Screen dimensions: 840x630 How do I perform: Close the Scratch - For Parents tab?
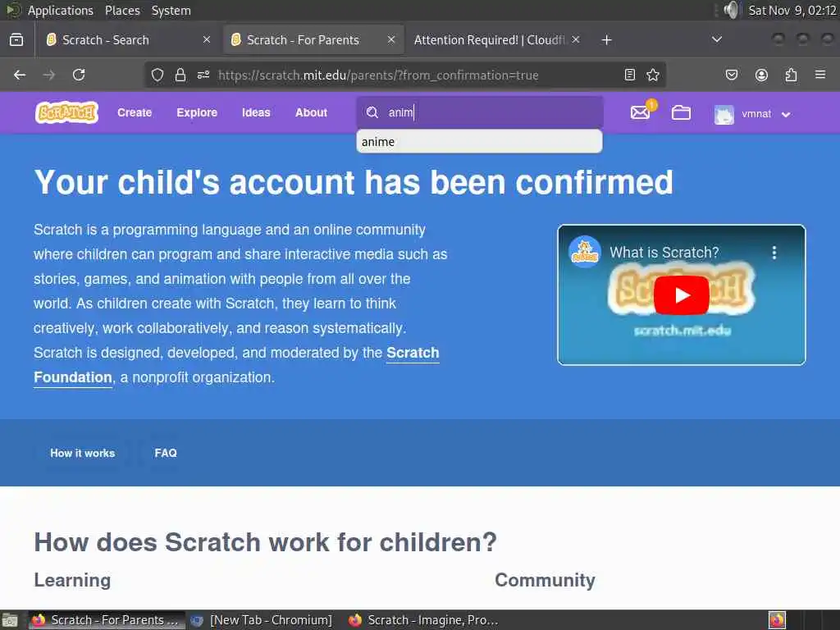click(391, 39)
